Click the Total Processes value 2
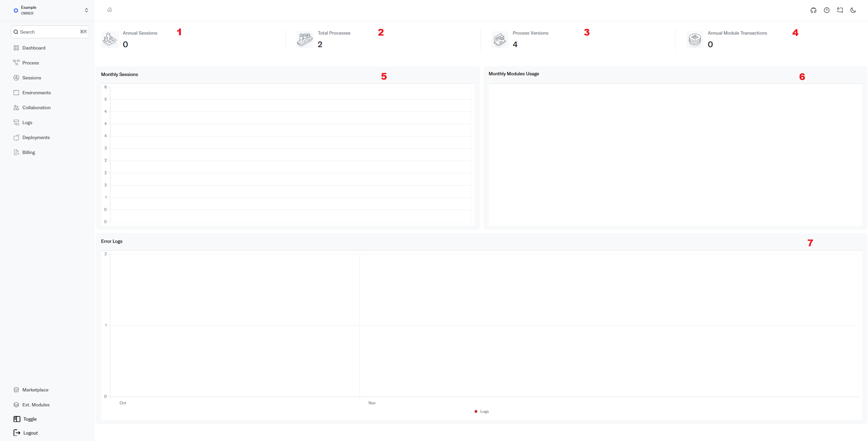The height and width of the screenshot is (441, 868). tap(320, 44)
